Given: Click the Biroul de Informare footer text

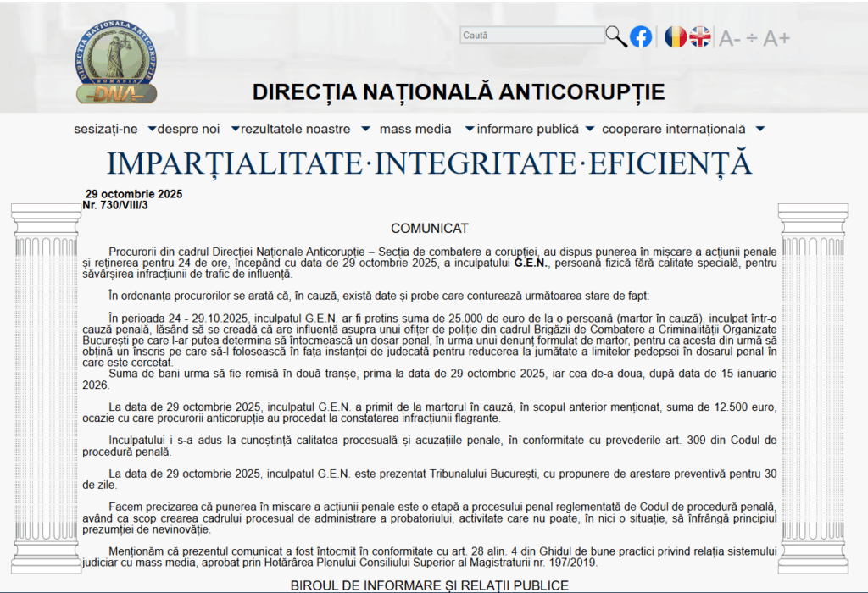Looking at the screenshot, I should (429, 585).
